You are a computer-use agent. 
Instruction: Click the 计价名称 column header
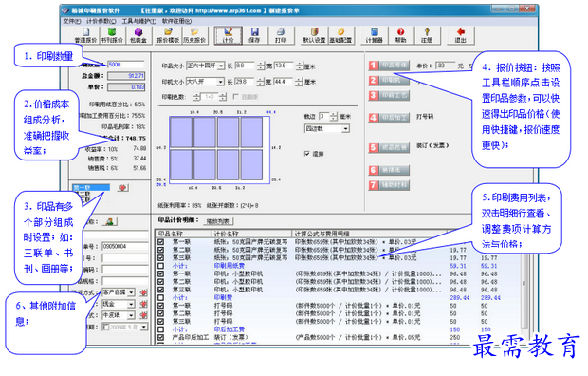[x=251, y=234]
